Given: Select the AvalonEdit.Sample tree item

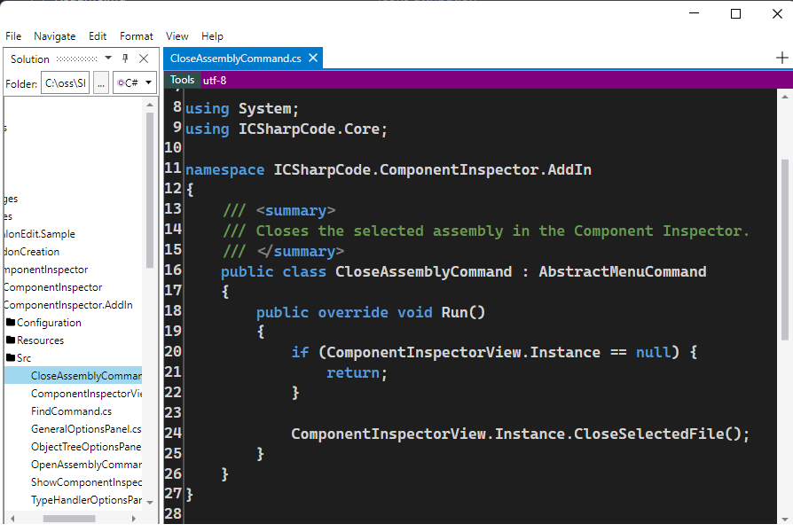Looking at the screenshot, I should click(x=39, y=234).
